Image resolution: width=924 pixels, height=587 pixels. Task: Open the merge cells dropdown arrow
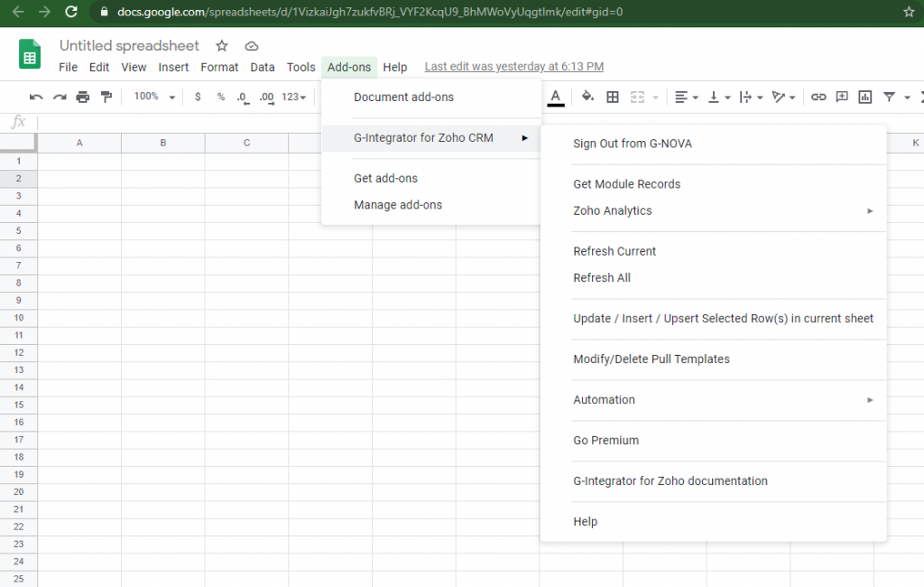point(655,98)
